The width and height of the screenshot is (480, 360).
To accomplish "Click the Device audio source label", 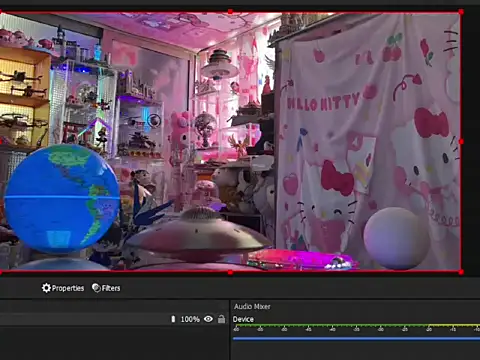I will (243, 319).
